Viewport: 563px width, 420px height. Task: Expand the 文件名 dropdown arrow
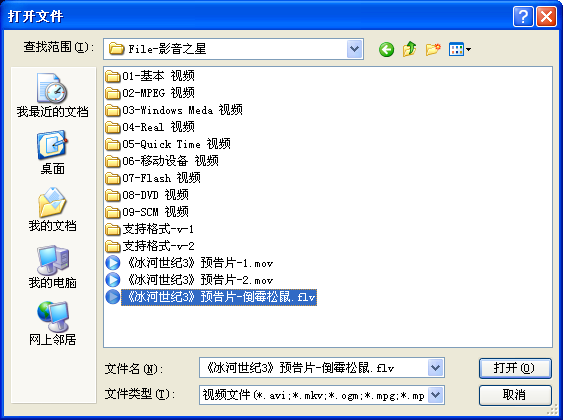pyautogui.click(x=435, y=368)
